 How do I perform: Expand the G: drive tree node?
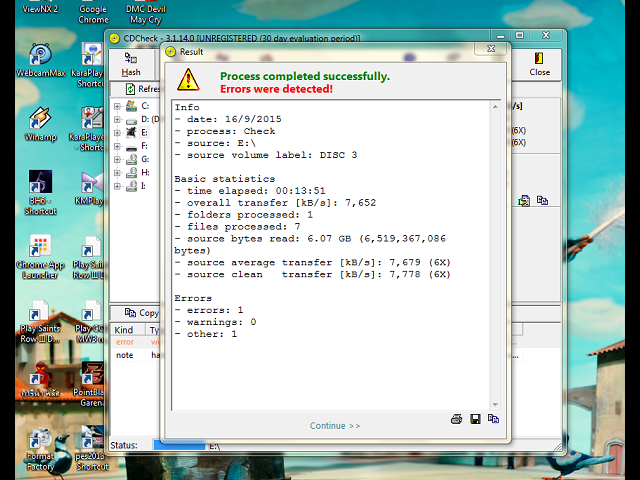(117, 159)
